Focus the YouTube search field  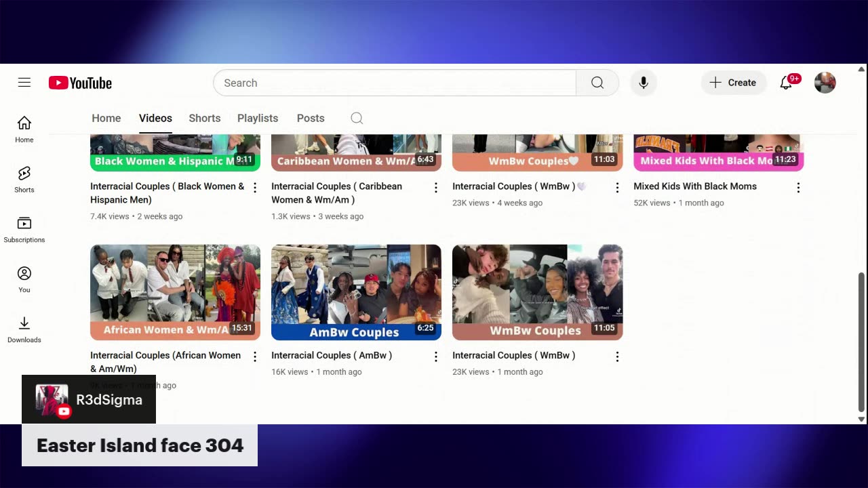tap(395, 83)
